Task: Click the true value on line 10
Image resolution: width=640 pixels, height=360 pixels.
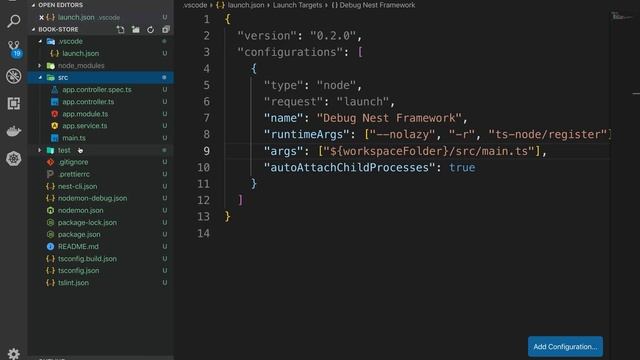Action: 462,168
